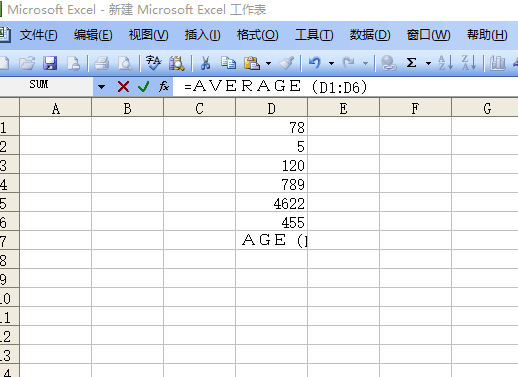Select the column E header
Screen dimensions: 518x377
point(343,108)
